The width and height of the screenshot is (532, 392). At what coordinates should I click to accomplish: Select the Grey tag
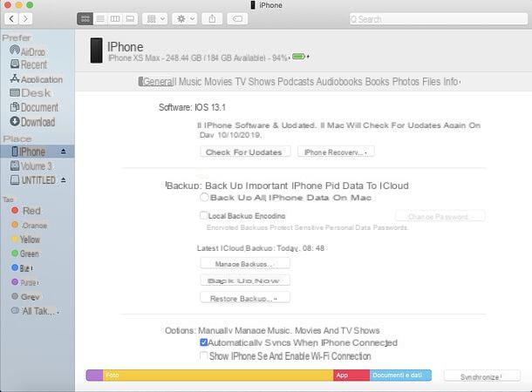[x=25, y=297]
